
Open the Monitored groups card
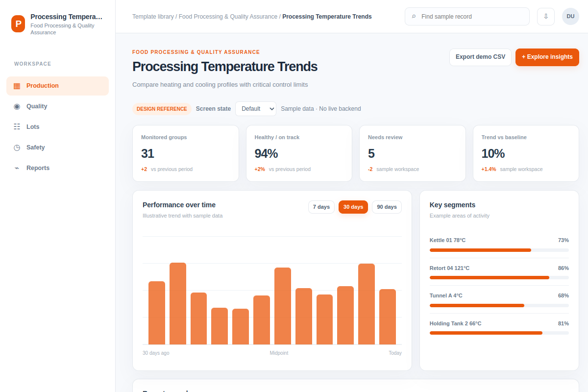coord(186,153)
